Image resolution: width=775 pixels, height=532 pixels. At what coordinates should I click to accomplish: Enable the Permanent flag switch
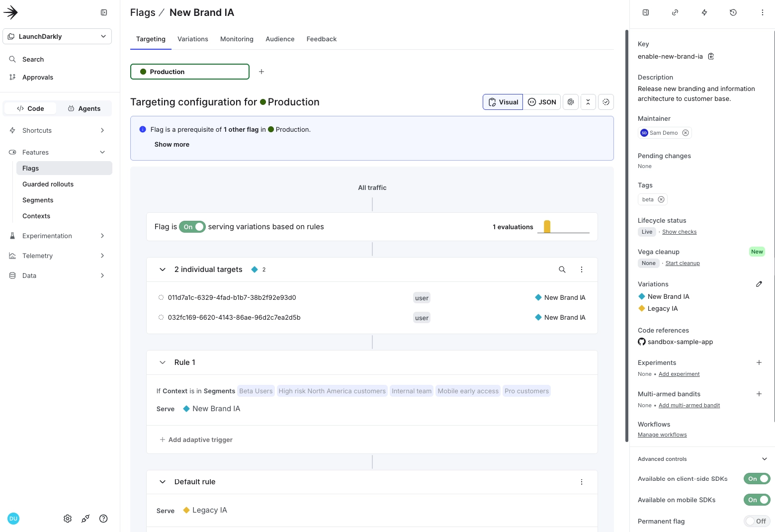click(x=757, y=521)
